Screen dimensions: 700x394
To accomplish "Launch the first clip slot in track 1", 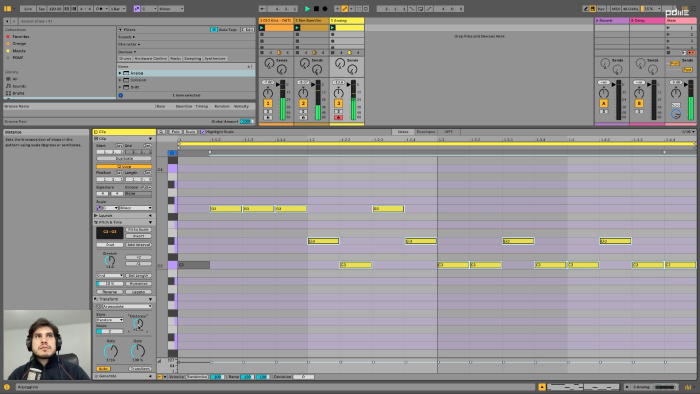I will (x=262, y=28).
